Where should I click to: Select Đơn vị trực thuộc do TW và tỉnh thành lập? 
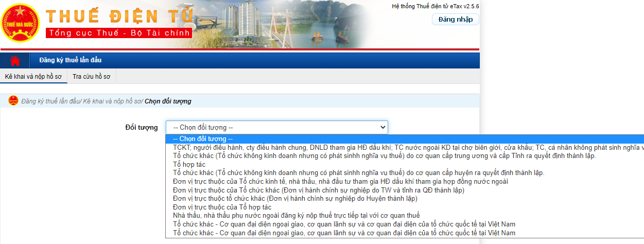click(x=405, y=190)
